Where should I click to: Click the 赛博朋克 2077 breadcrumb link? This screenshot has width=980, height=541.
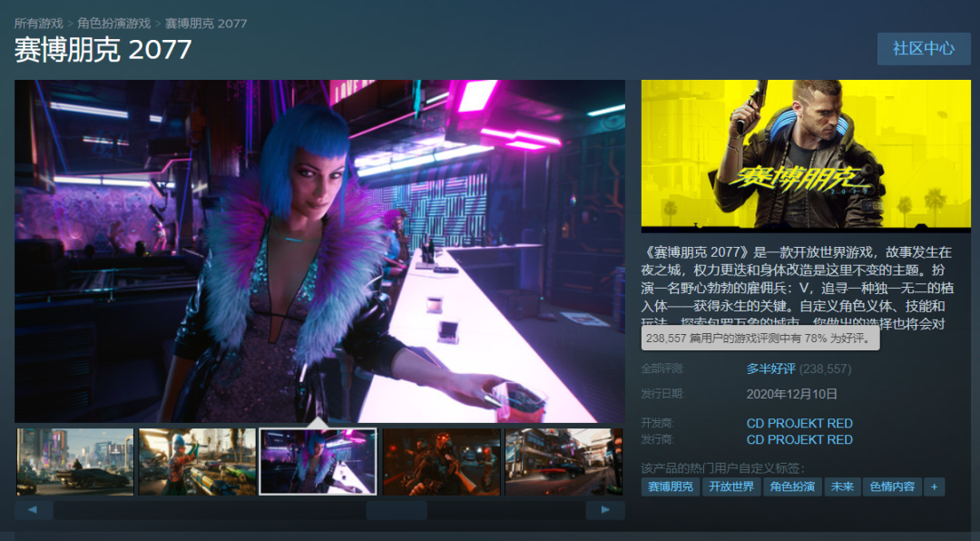tap(206, 23)
